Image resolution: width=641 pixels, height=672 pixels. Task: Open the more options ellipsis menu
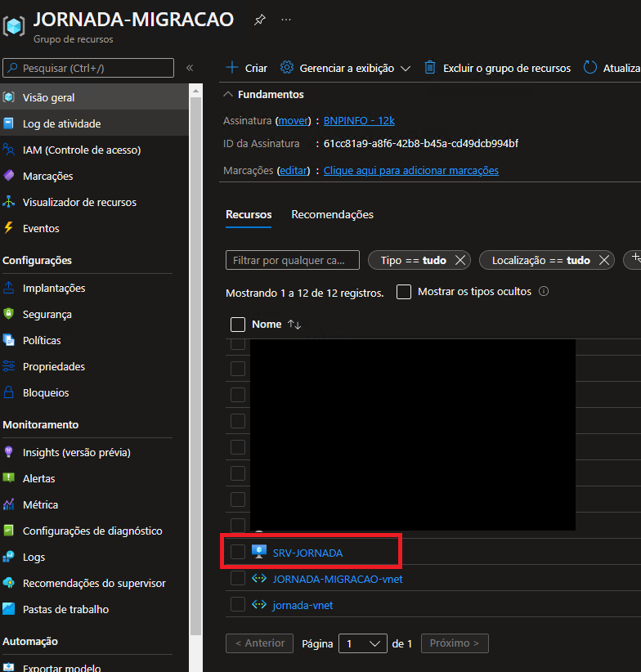(286, 20)
